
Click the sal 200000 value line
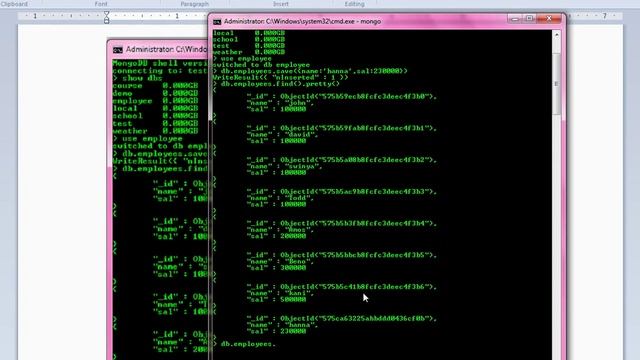276,236
